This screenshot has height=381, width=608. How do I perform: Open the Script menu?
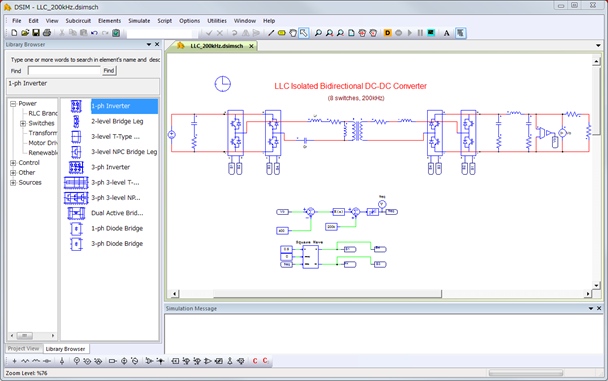pyautogui.click(x=164, y=21)
